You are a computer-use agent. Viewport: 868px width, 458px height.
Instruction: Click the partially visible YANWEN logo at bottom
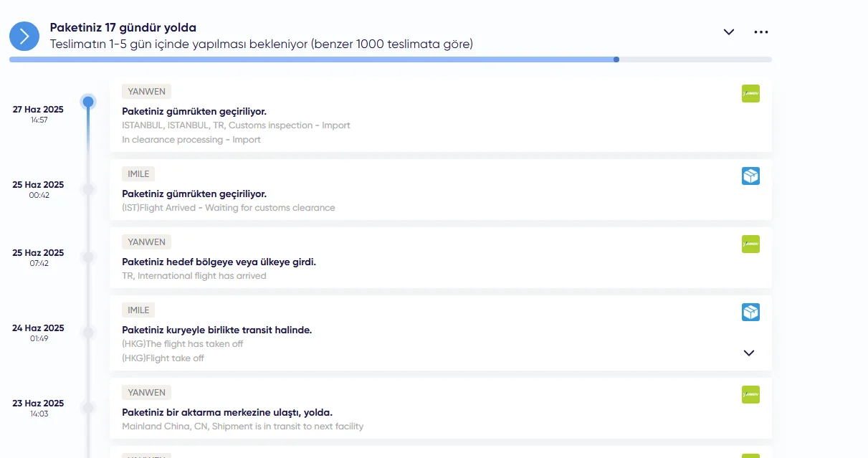click(x=750, y=454)
